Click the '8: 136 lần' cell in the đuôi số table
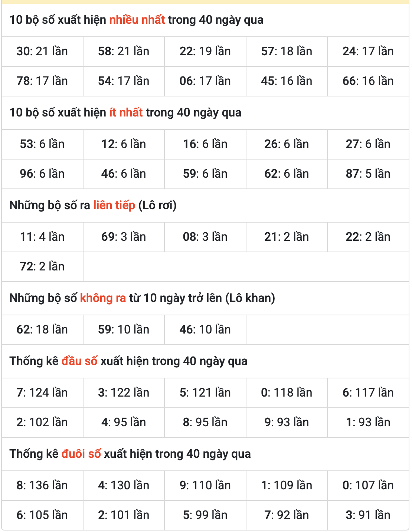412x532 pixels. coord(42,486)
